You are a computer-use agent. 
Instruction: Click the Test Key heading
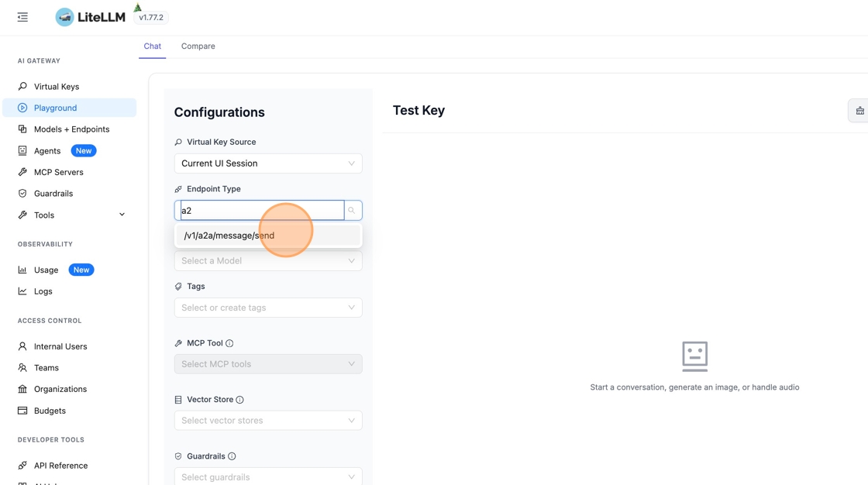[418, 110]
